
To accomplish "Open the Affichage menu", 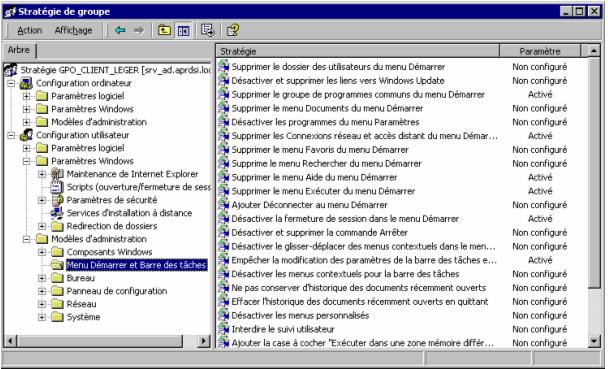I will (73, 30).
